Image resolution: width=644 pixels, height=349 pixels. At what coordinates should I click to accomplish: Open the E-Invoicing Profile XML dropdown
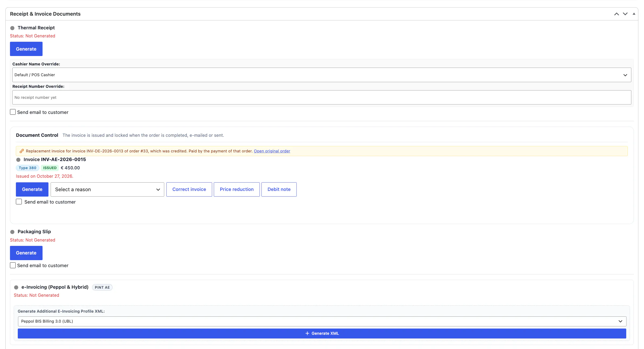(322, 321)
